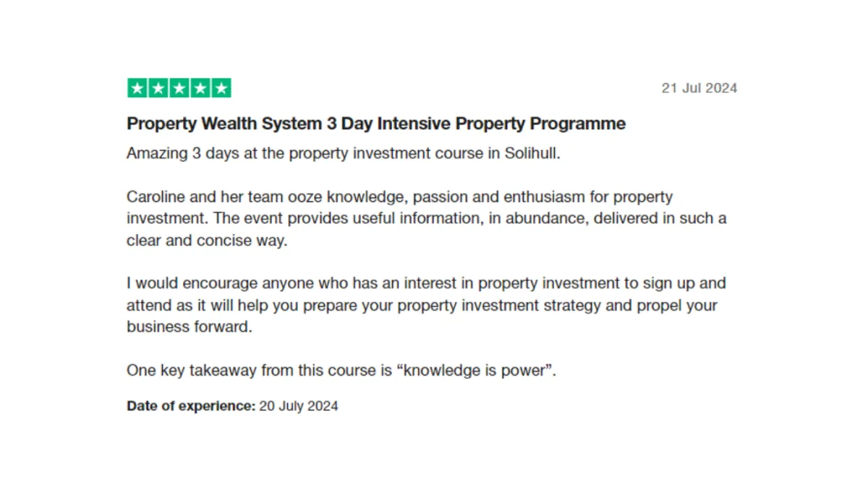Click the line starting attend as it will
The height and width of the screenshot is (488, 868).
(422, 306)
